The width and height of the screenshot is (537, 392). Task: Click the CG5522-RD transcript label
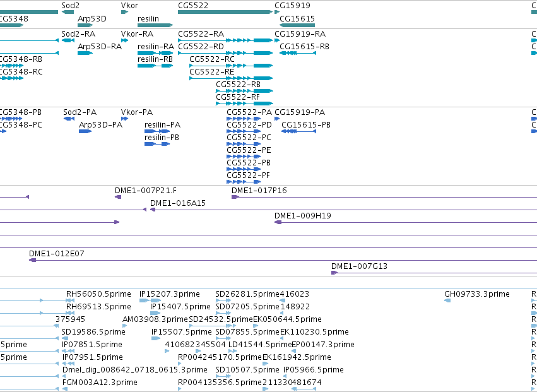pyautogui.click(x=201, y=47)
